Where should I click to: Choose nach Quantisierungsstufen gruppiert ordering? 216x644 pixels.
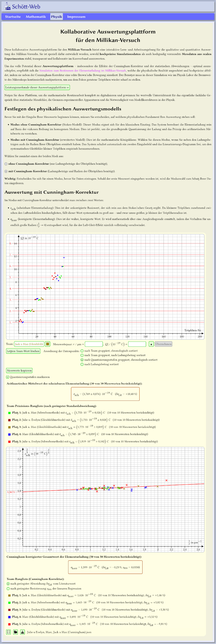click(82, 360)
